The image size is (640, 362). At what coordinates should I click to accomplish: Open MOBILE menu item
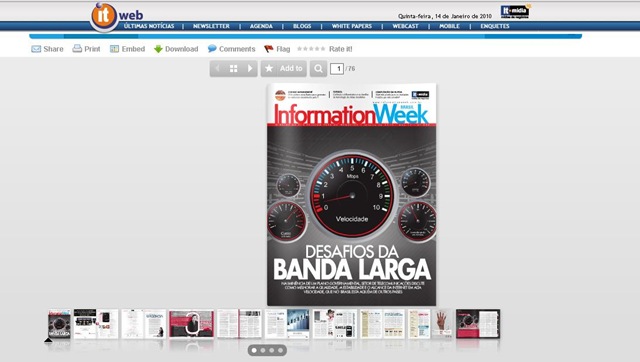point(449,26)
